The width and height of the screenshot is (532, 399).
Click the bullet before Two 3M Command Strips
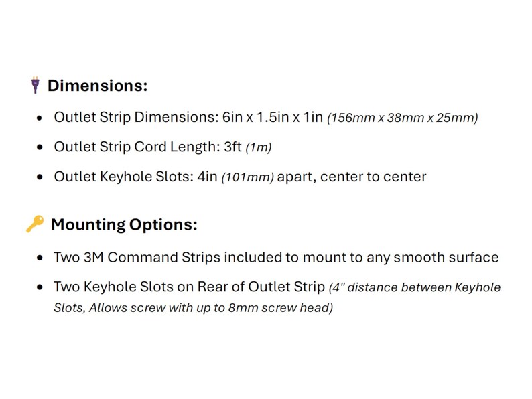tap(40, 258)
